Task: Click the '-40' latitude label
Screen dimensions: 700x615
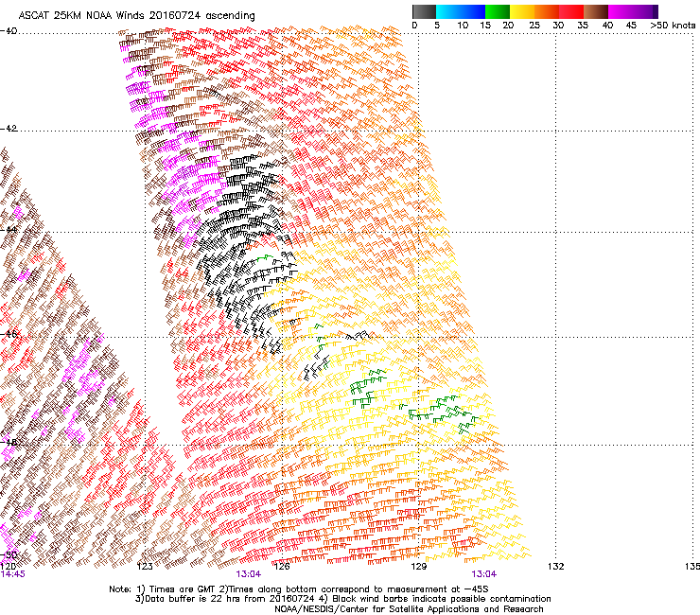Action: [9, 31]
